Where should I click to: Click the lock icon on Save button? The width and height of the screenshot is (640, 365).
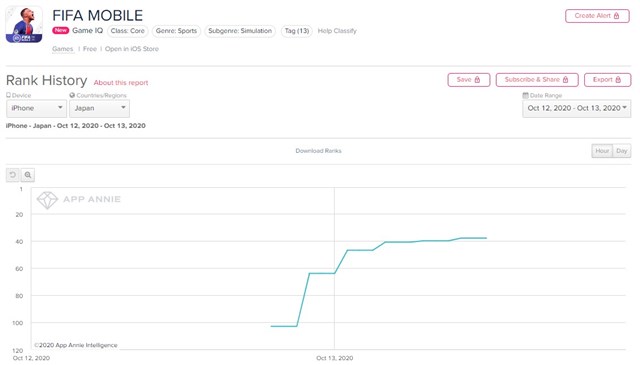click(x=477, y=80)
